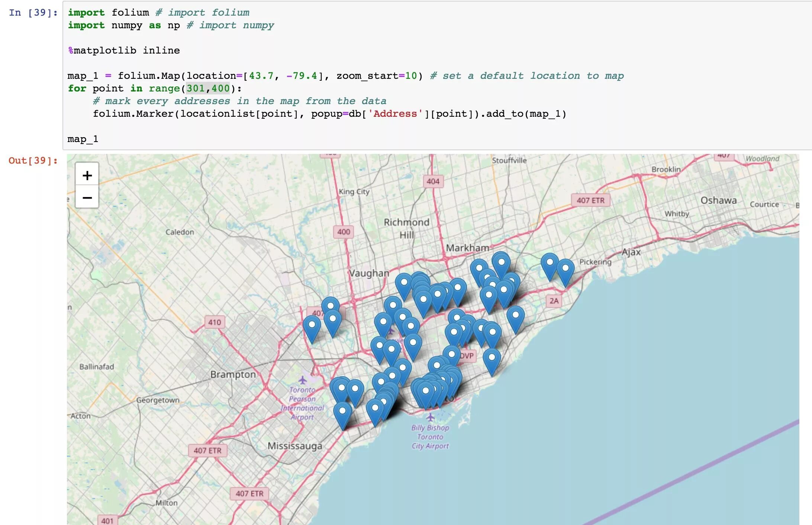Click the %matplotlib inline line
The image size is (812, 525).
(x=124, y=51)
